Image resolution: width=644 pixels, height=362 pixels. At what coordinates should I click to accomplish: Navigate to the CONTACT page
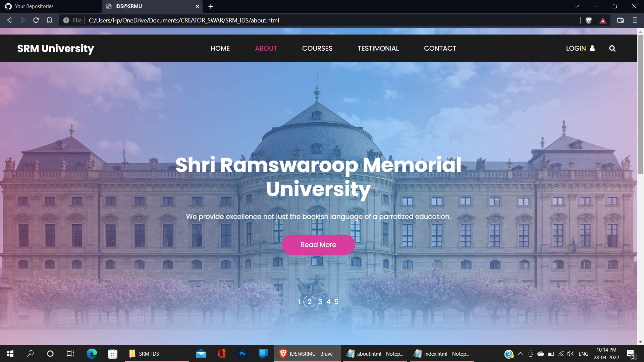440,48
